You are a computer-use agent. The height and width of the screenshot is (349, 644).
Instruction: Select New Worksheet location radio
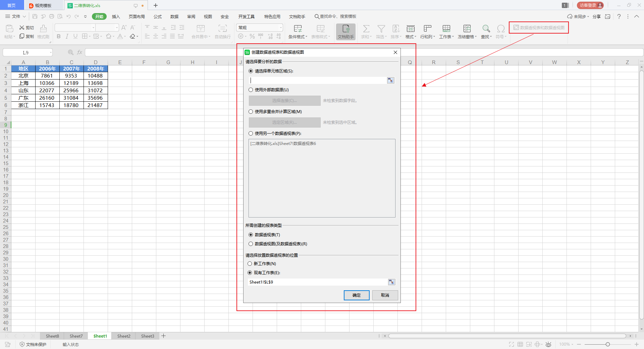(250, 264)
